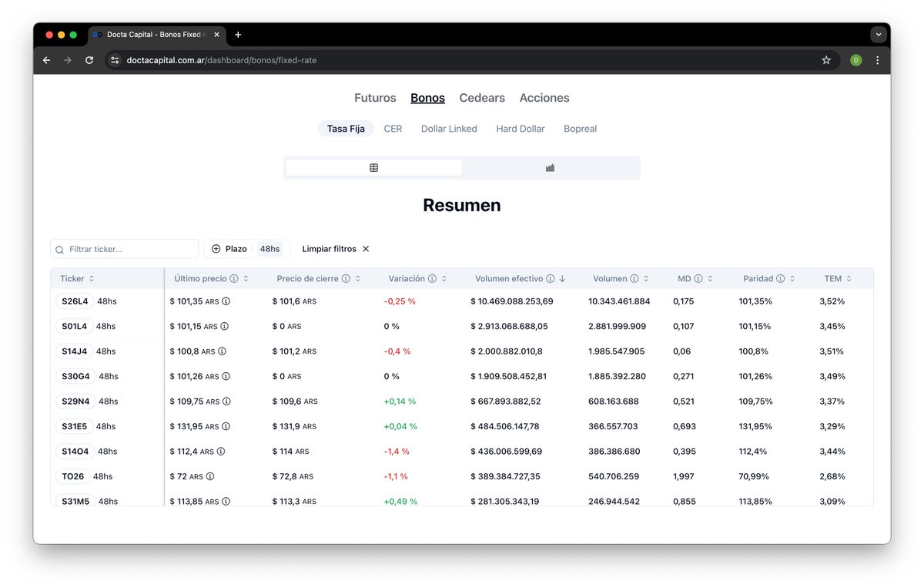Click info icon in S30G4 price cell
Viewport: 924px width, 588px height.
(x=226, y=377)
